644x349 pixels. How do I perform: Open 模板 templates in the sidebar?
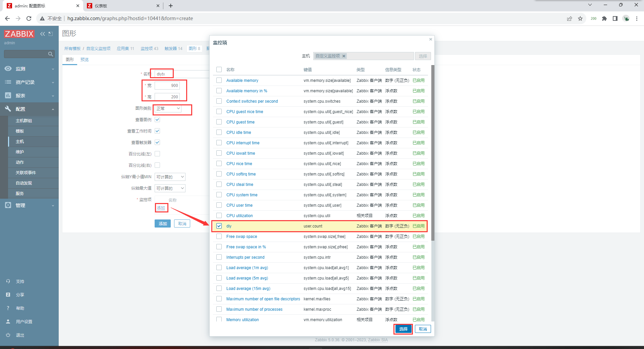point(20,131)
